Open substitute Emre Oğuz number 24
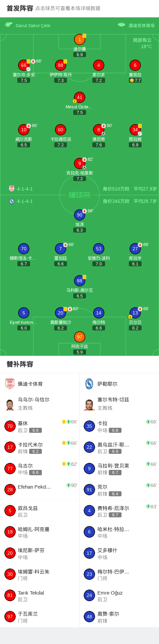This screenshot has width=159, height=644. click(x=119, y=596)
